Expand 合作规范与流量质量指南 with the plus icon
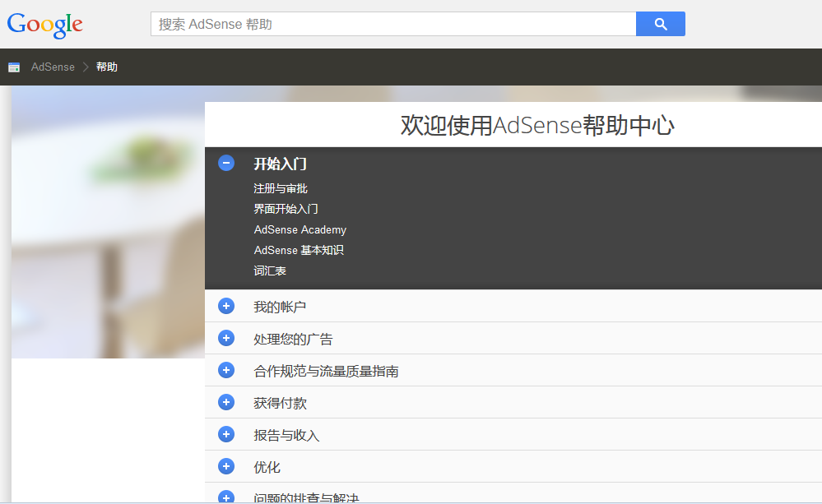This screenshot has height=504, width=822. pyautogui.click(x=226, y=370)
